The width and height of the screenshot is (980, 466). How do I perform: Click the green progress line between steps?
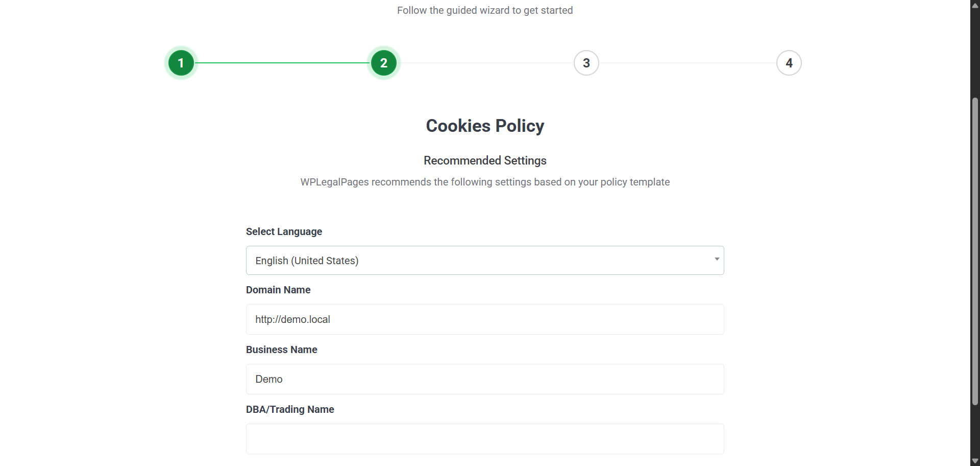[282, 63]
